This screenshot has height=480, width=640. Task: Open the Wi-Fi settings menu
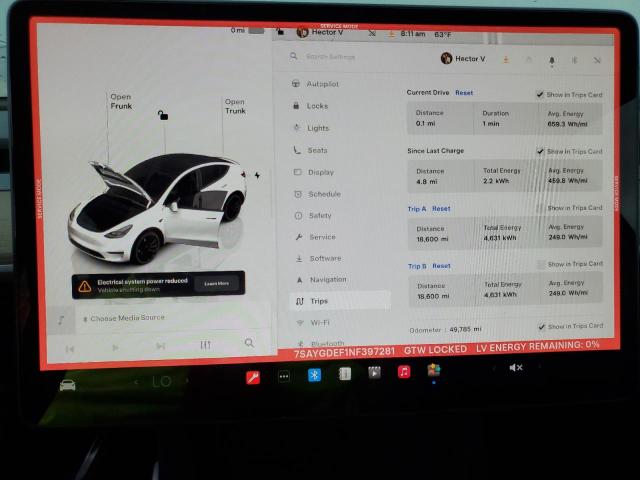pyautogui.click(x=313, y=322)
